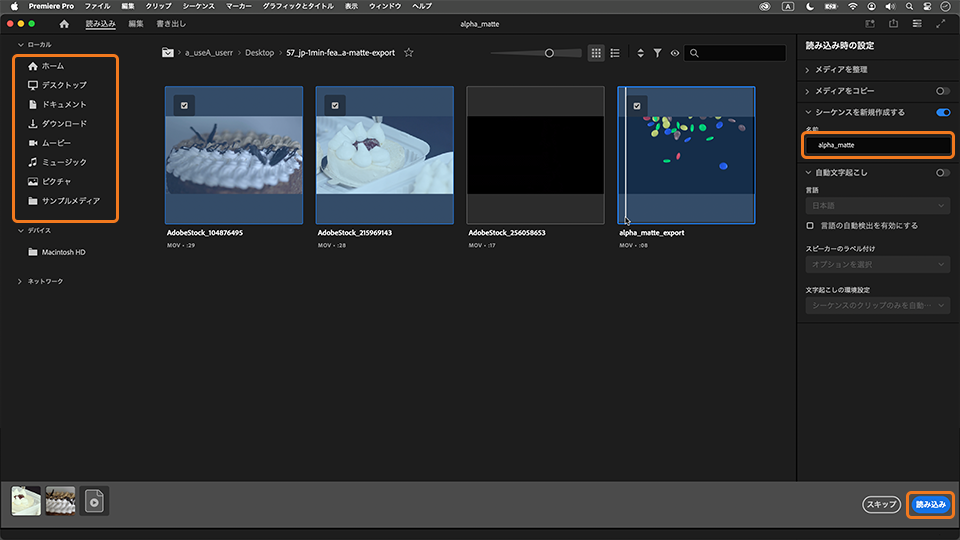Select AdobeStock_256058653 black thumbnail

point(536,155)
